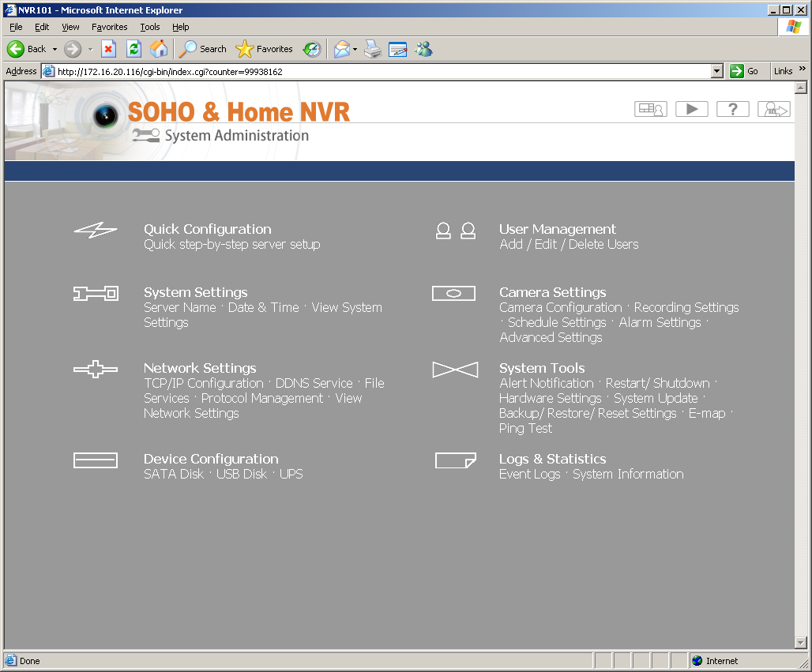This screenshot has width=812, height=672.
Task: Click the Date & Time link
Action: (x=264, y=307)
